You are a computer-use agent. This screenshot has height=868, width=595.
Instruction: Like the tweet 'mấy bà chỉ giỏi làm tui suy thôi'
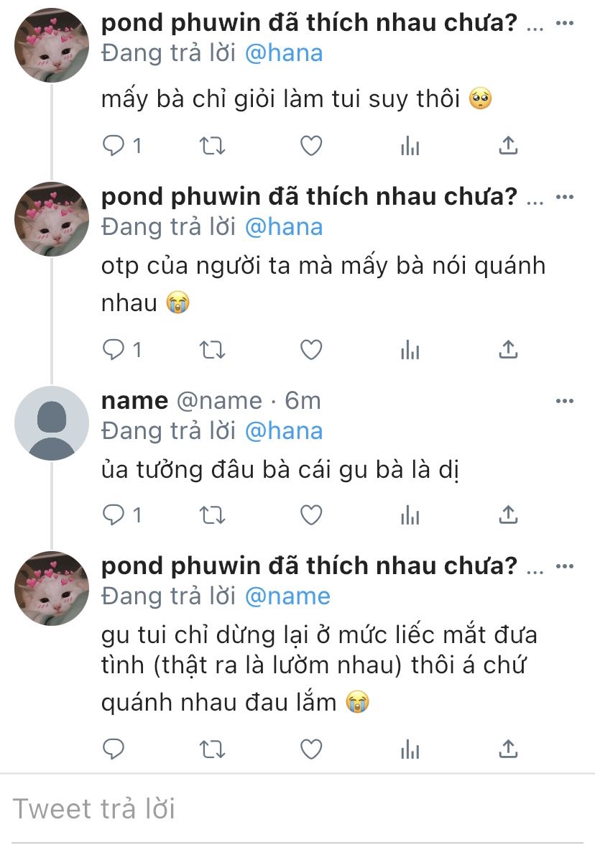310,146
